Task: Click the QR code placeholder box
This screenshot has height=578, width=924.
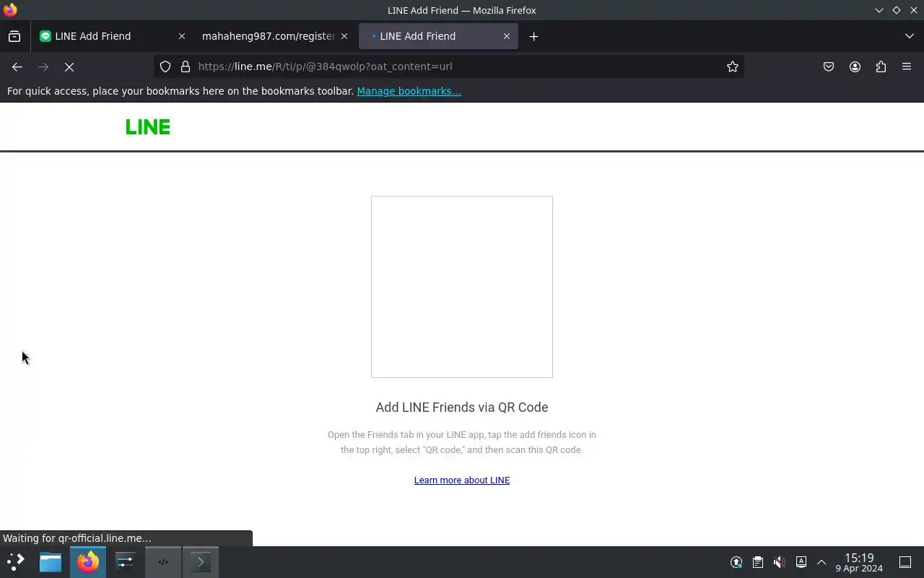Action: [x=462, y=287]
